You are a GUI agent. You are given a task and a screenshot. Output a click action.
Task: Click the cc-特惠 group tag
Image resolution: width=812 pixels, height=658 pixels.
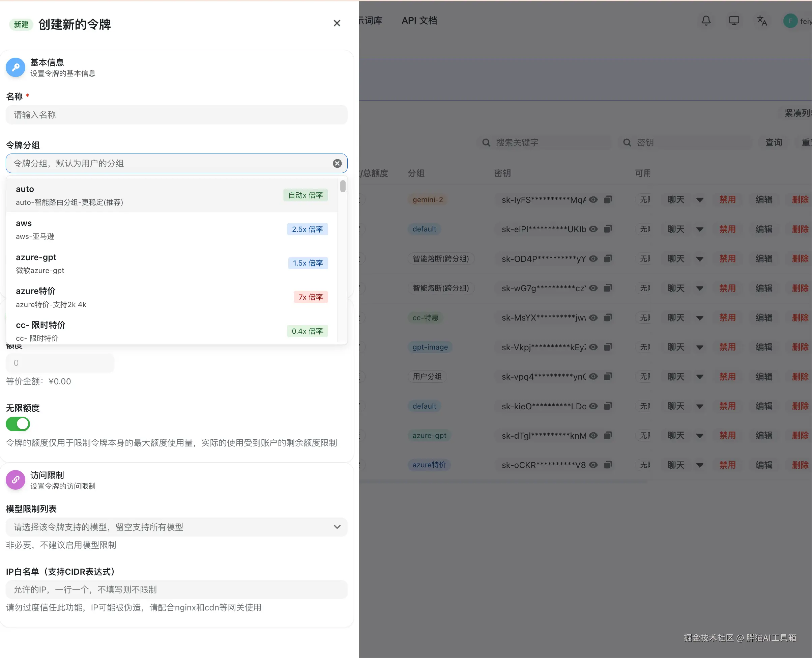click(425, 318)
